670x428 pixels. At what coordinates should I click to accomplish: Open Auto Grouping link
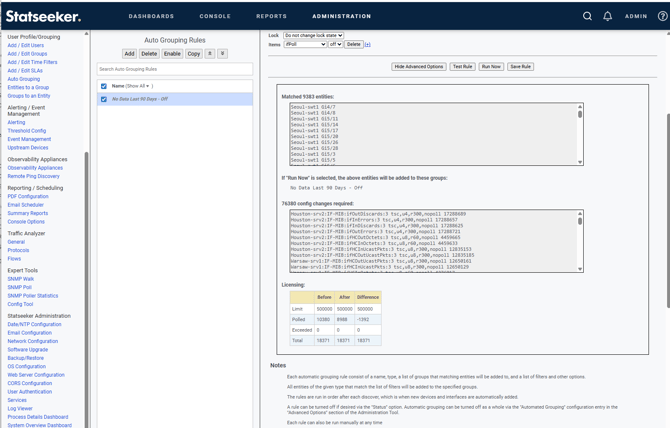[24, 79]
